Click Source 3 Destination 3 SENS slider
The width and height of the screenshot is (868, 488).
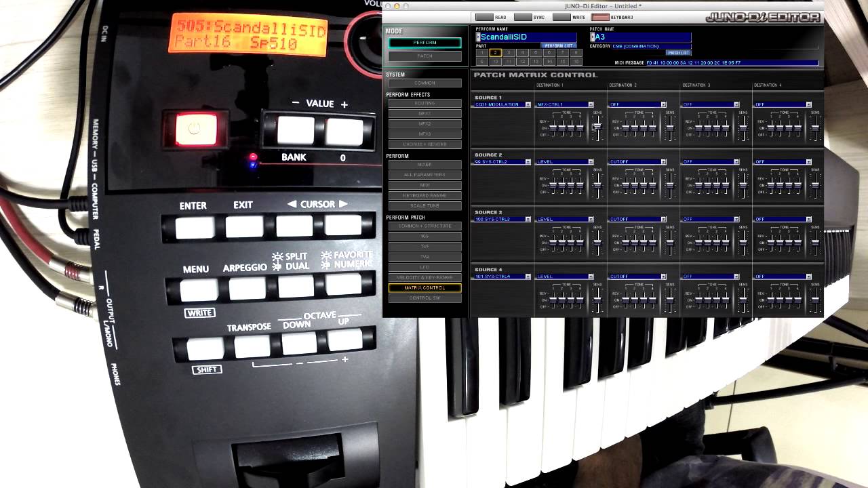click(x=743, y=243)
